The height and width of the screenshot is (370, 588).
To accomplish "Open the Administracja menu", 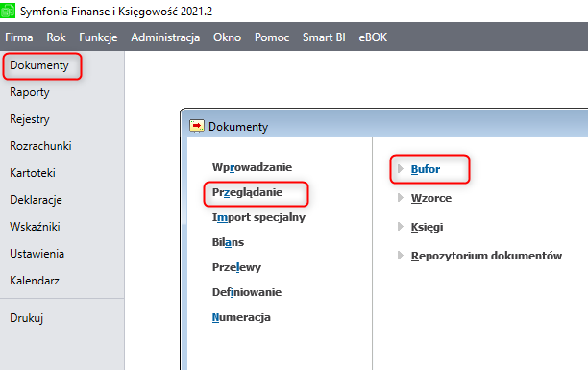I will 165,37.
